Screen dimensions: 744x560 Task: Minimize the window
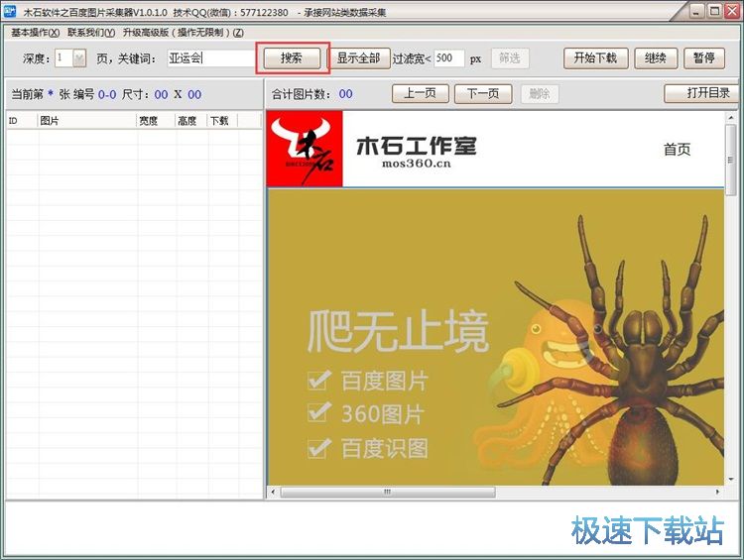point(696,11)
